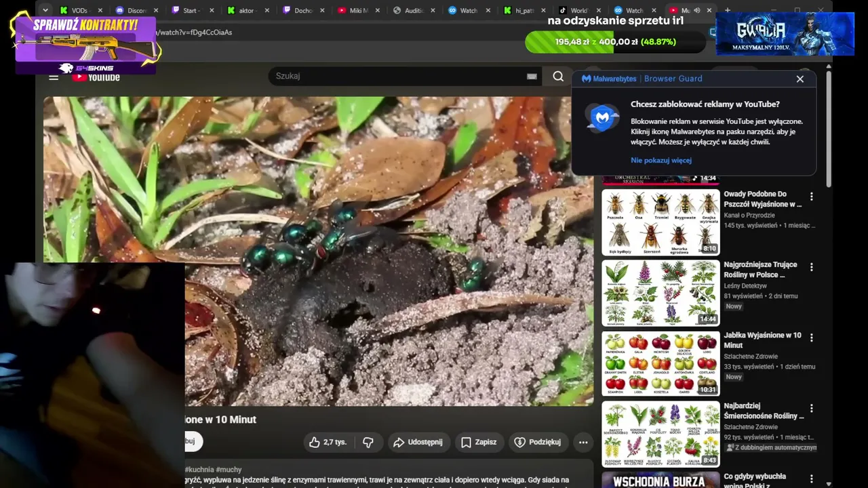Click the Kanał o Przyrodzie channel name

(749, 216)
